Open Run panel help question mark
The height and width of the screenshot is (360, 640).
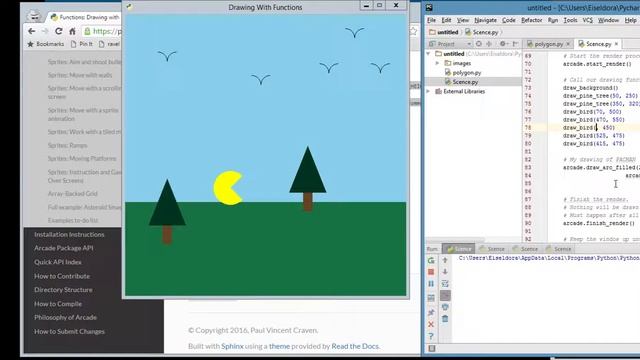click(431, 336)
